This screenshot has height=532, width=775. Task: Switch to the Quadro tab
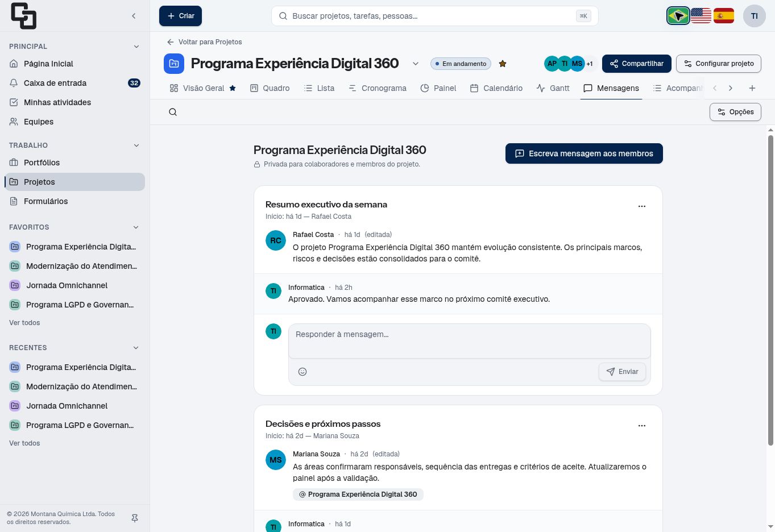click(270, 88)
